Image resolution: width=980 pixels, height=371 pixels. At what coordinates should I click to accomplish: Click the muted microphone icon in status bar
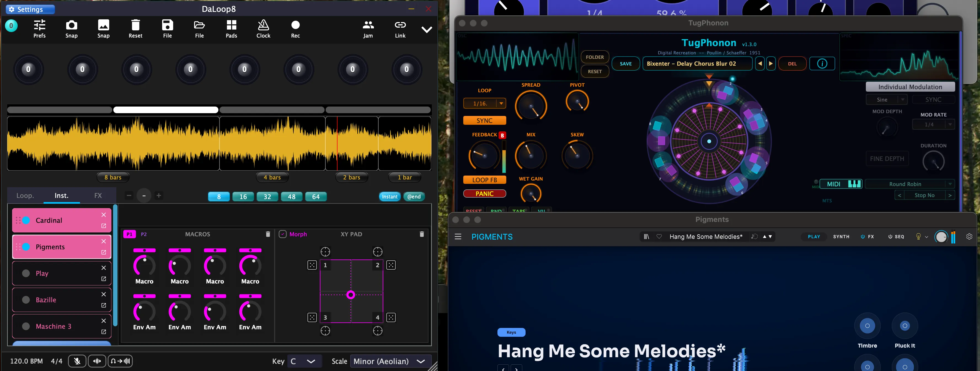pos(77,361)
